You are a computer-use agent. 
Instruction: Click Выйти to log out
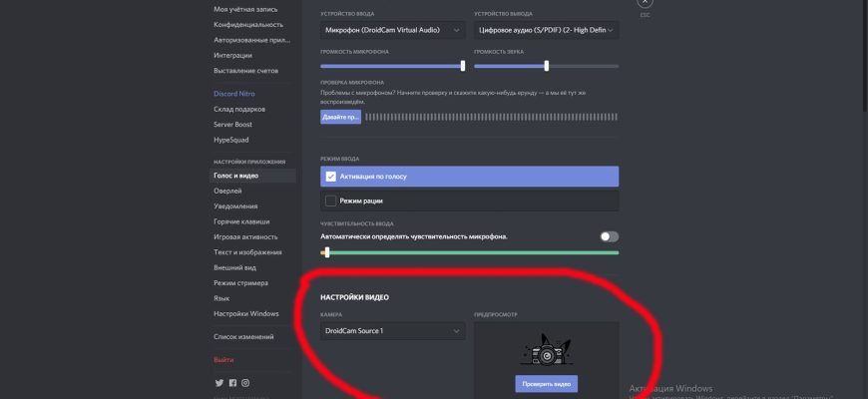tap(224, 359)
